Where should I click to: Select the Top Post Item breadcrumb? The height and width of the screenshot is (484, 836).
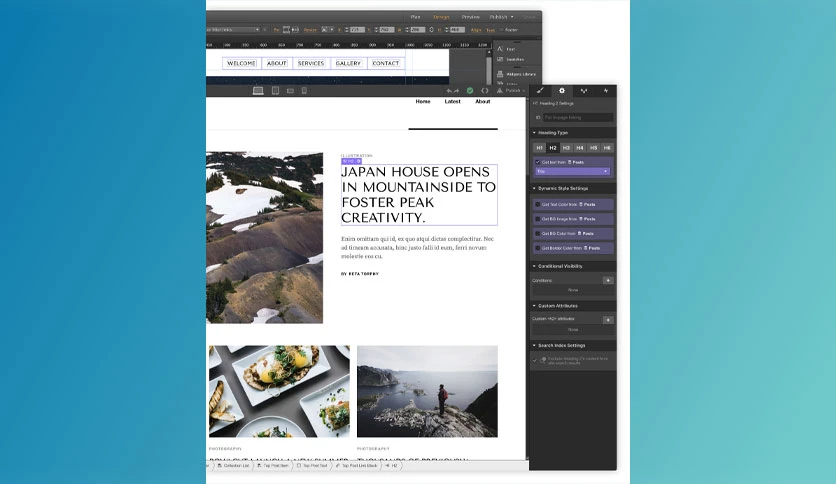[x=272, y=466]
